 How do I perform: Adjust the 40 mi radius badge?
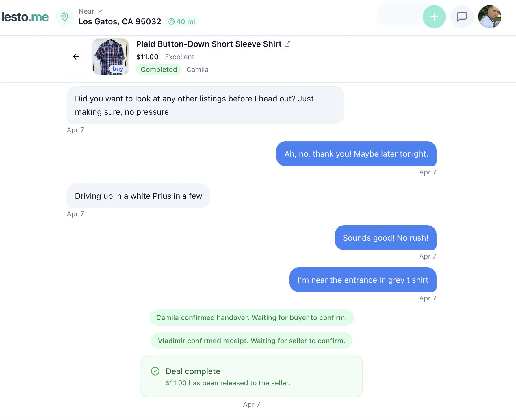[x=182, y=22]
